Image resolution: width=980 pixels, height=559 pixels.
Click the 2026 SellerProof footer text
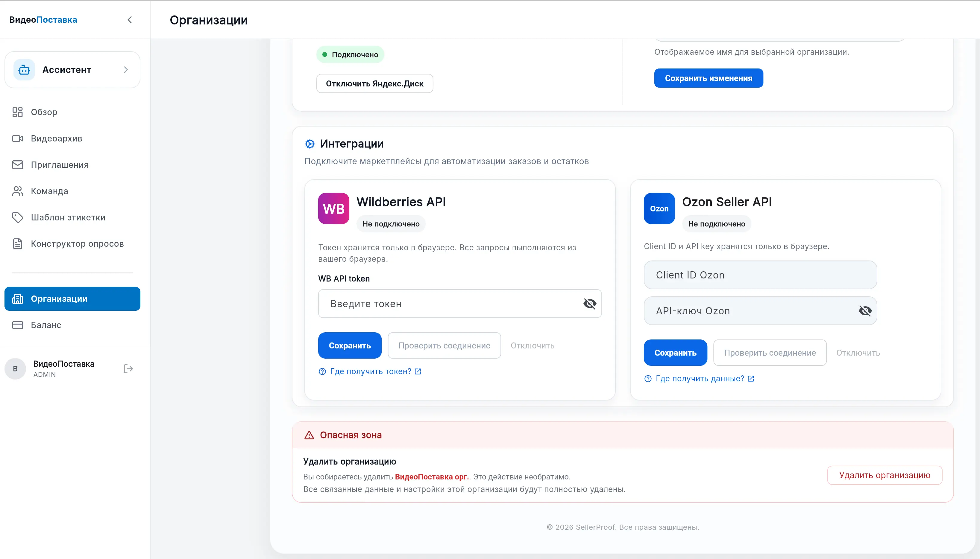(622, 527)
